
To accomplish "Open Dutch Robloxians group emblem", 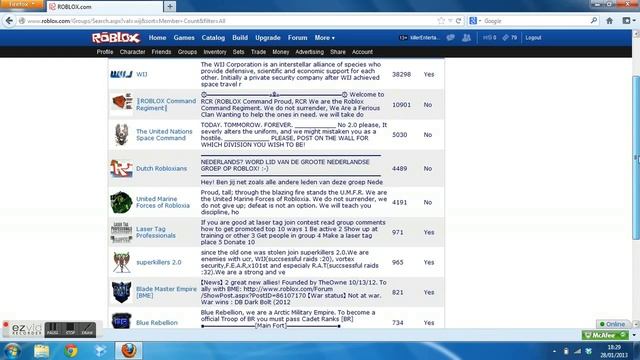I will pos(122,169).
